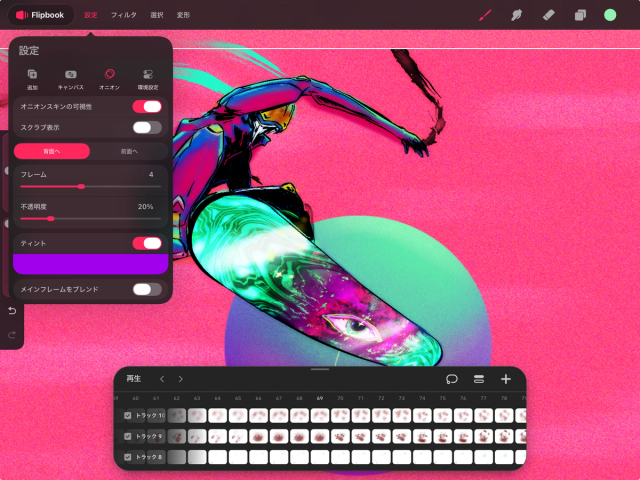
Task: Click the redo arrow icon
Action: (x=12, y=335)
